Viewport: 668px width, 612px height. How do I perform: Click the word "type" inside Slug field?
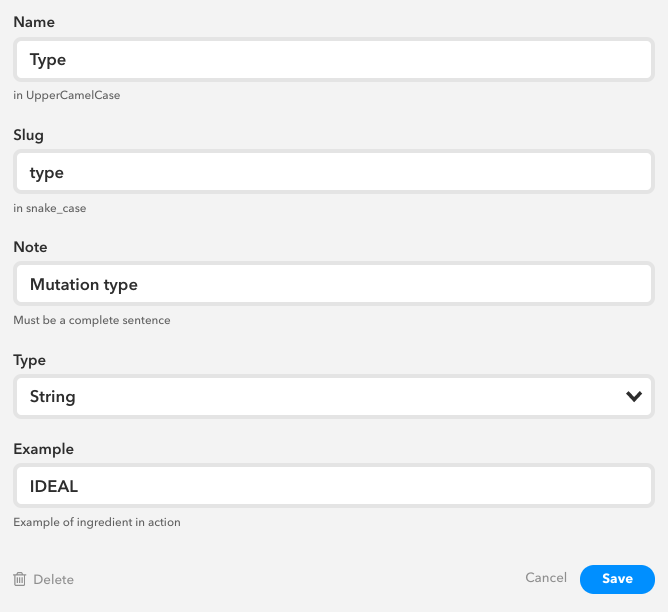coord(47,173)
